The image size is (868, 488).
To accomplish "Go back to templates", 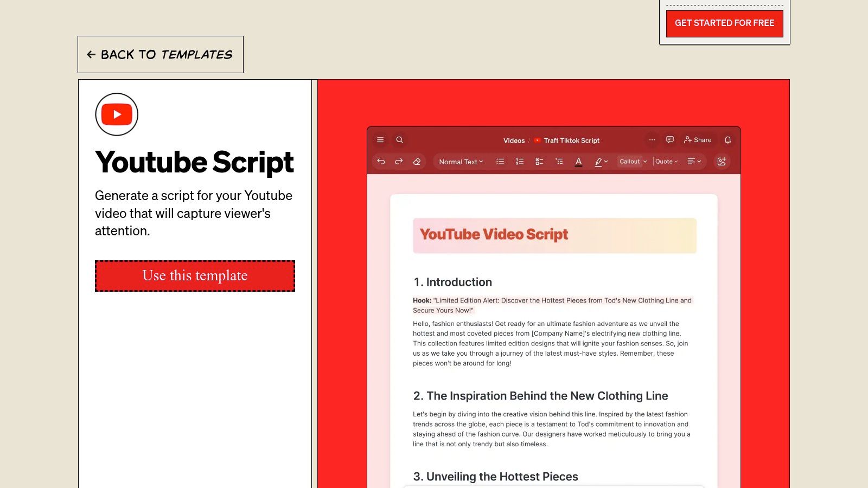I will click(x=161, y=54).
